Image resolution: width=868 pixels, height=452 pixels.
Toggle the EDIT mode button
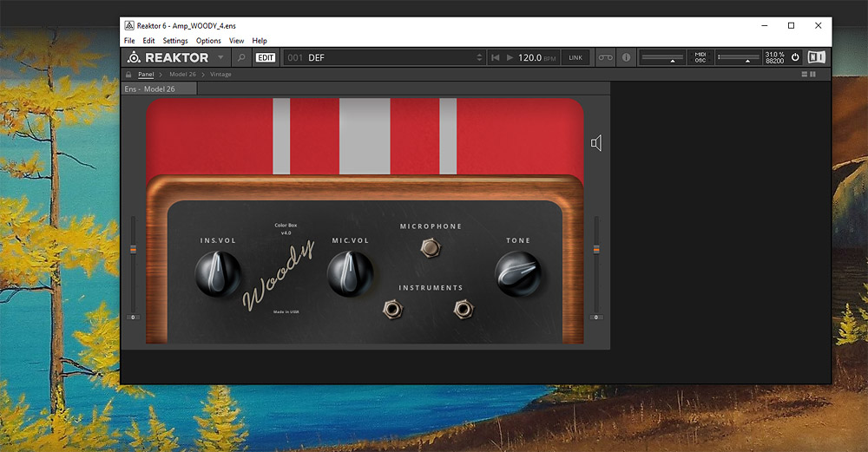pos(266,57)
